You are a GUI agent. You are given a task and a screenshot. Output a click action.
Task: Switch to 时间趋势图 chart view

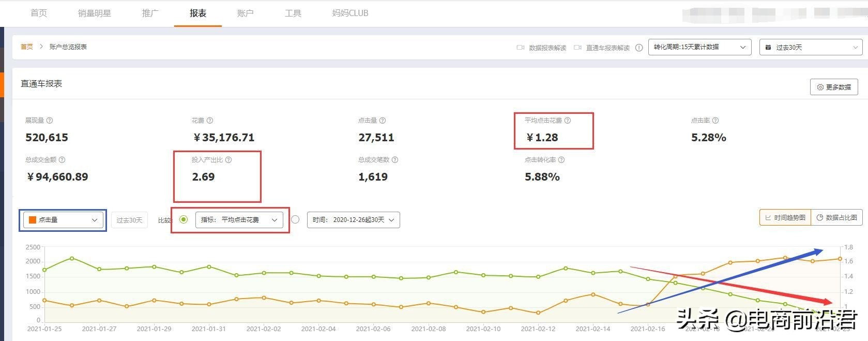[x=785, y=217]
